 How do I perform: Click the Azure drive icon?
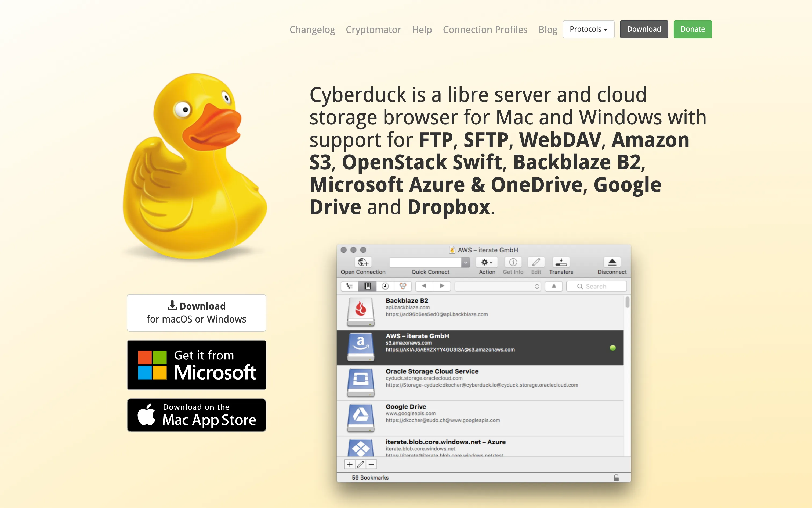click(x=361, y=448)
